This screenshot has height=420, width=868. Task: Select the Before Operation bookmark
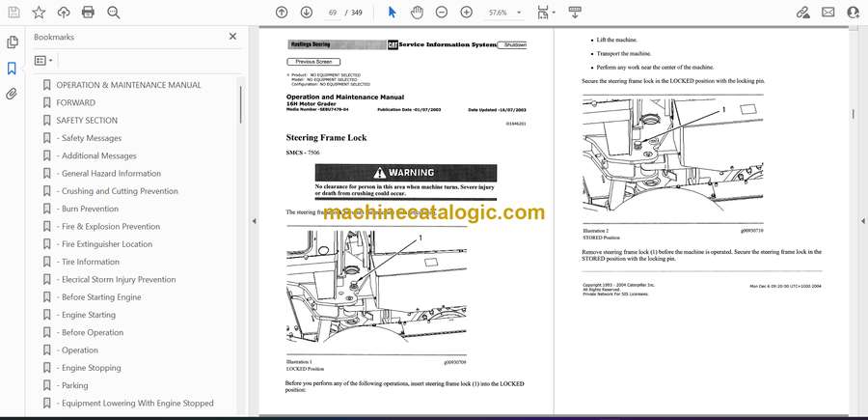(x=90, y=332)
